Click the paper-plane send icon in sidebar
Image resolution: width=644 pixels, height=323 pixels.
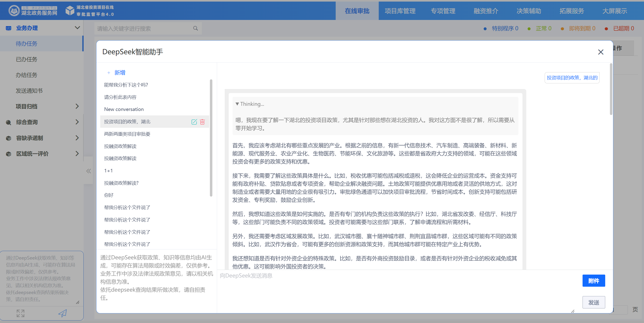pyautogui.click(x=63, y=313)
